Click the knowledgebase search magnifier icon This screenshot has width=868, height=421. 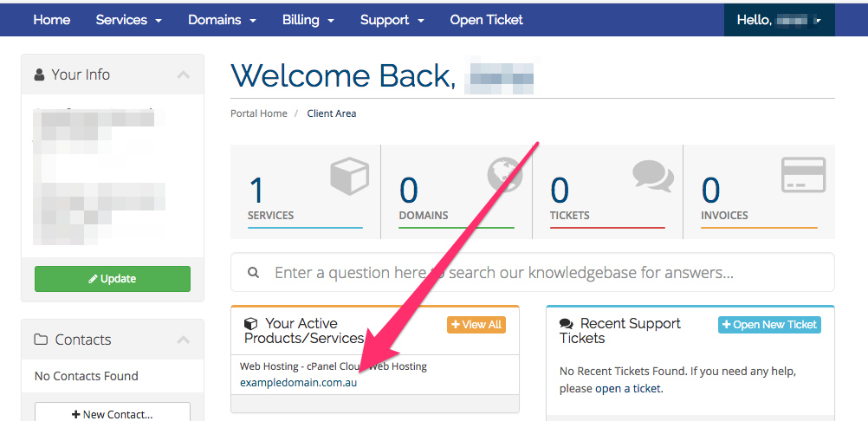click(x=254, y=272)
